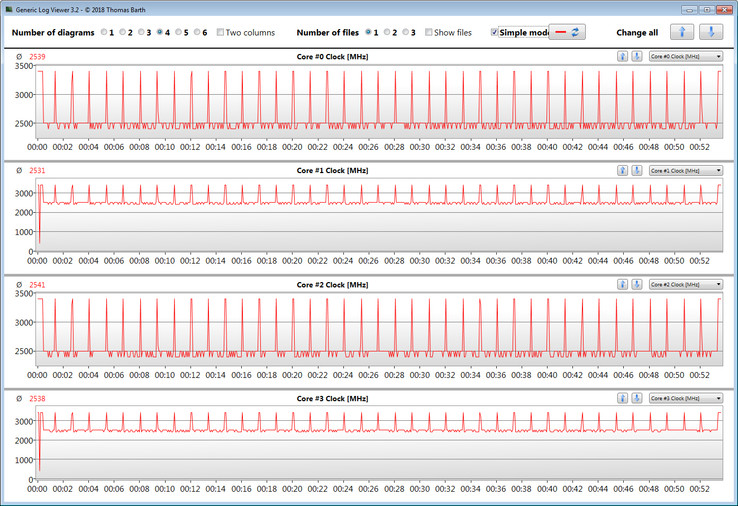Click the up arrow in Core #1 Clock diagram
Viewport: 738px width, 506px height.
622,170
